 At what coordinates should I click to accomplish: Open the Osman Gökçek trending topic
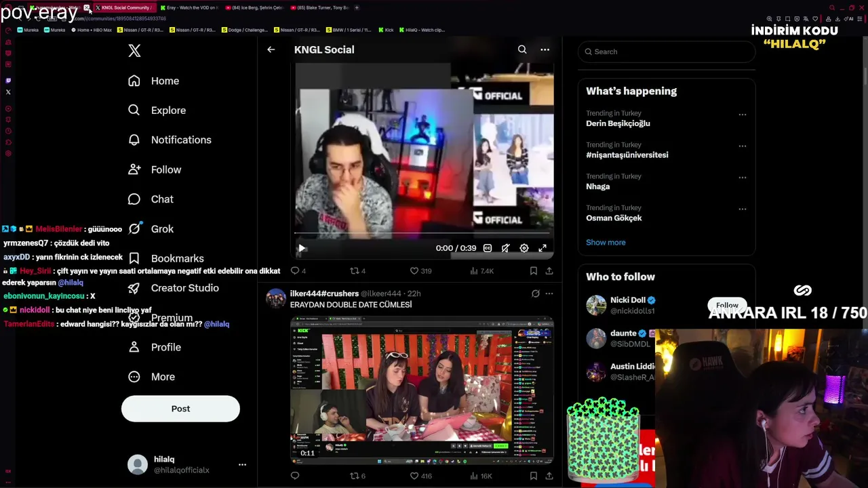click(614, 218)
